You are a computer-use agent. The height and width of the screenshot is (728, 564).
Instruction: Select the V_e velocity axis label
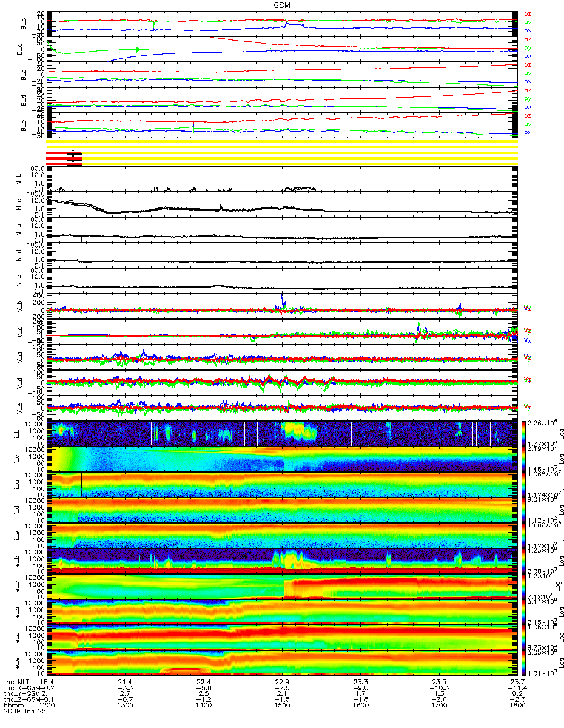(x=19, y=408)
